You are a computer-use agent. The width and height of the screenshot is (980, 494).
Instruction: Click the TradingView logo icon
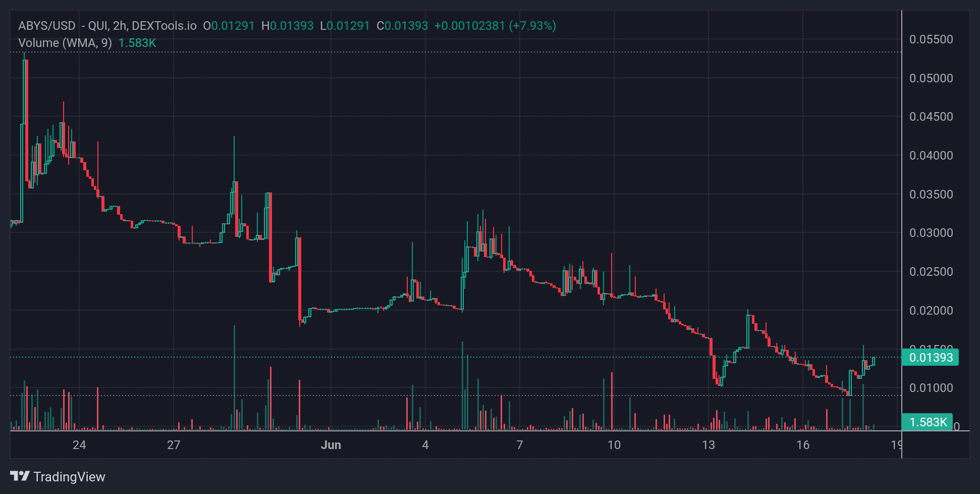coord(20,476)
